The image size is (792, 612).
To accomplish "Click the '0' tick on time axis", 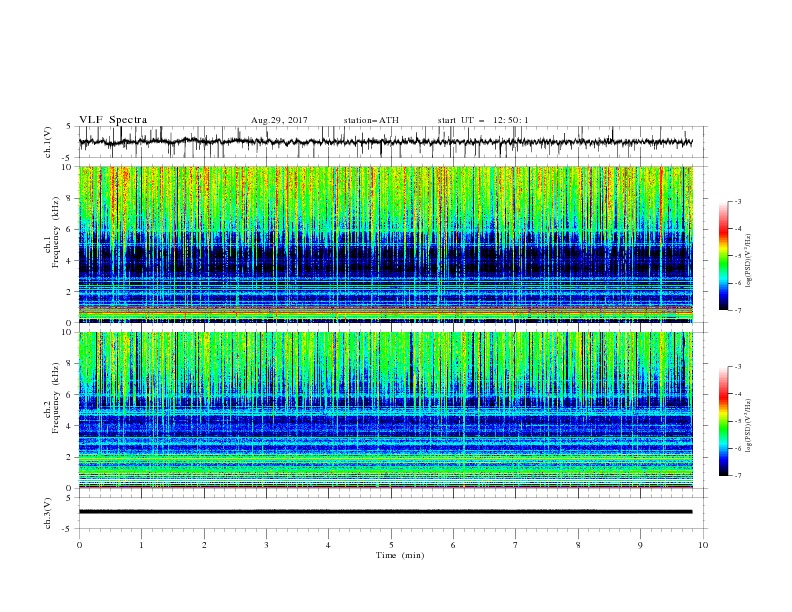I will point(79,545).
